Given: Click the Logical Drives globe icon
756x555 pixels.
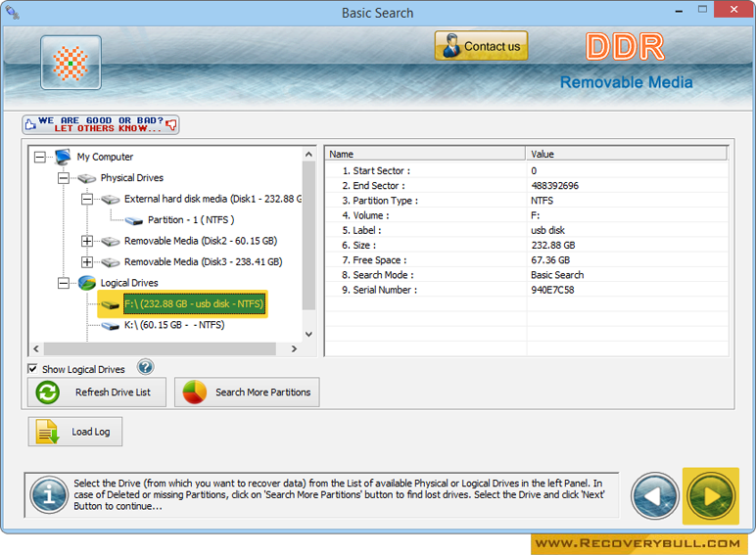Looking at the screenshot, I should (87, 283).
